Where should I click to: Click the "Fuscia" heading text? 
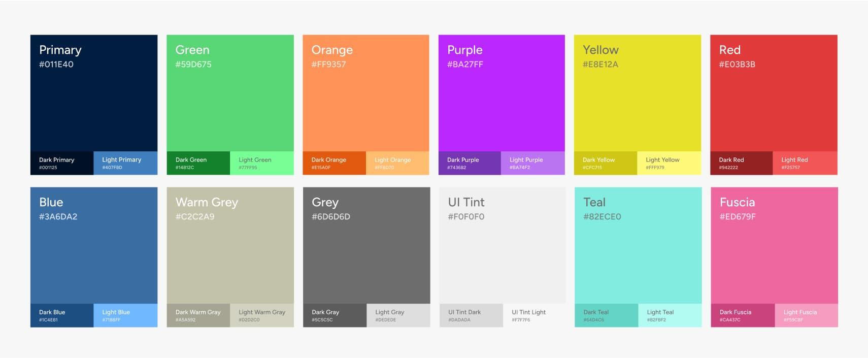click(x=737, y=202)
